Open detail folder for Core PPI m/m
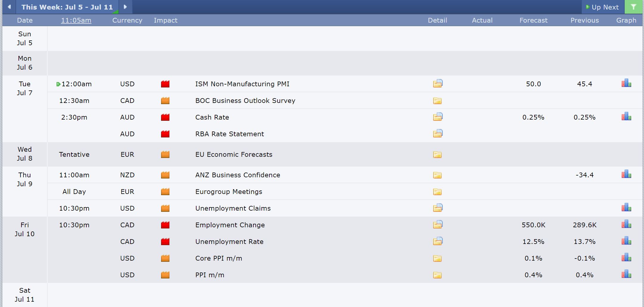This screenshot has width=644, height=307. (437, 259)
